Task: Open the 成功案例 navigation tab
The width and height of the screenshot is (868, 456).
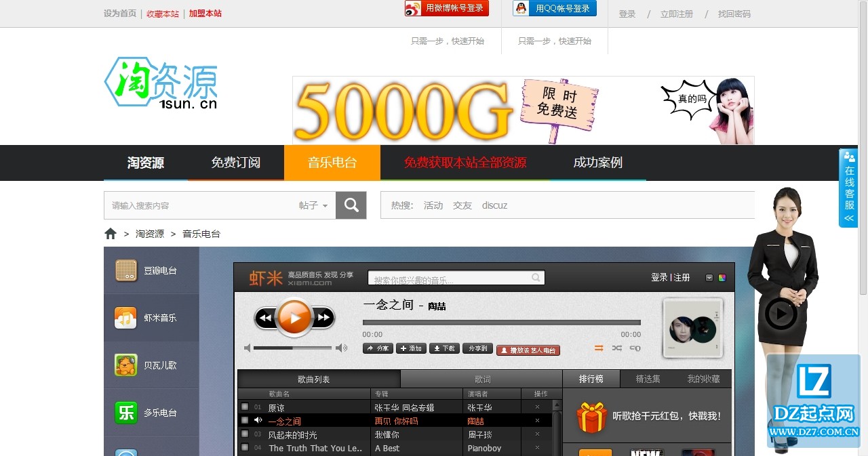Action: tap(598, 163)
